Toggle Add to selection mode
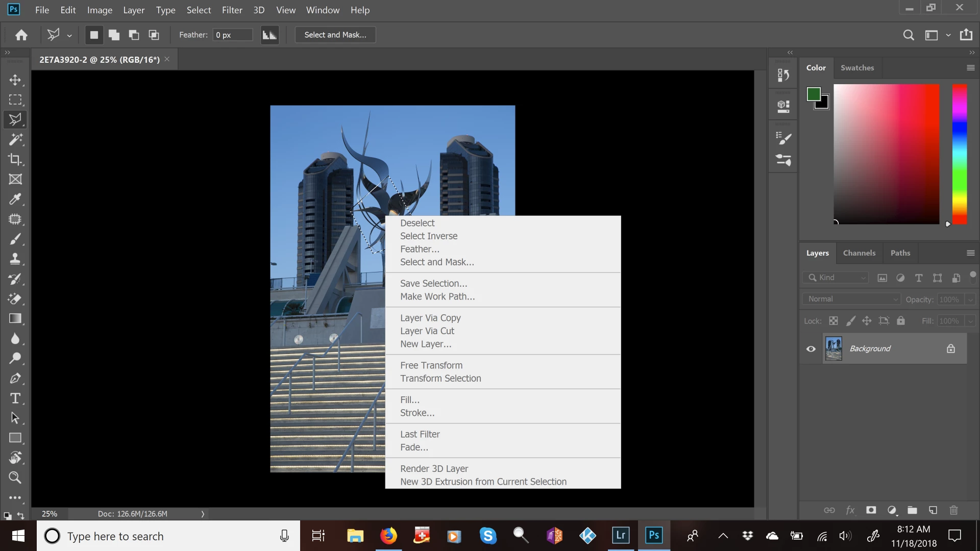 (114, 35)
